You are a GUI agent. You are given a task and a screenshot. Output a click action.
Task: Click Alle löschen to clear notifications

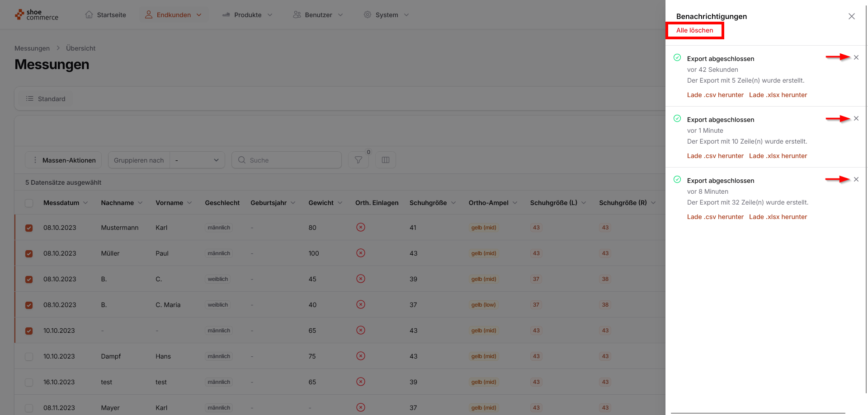[x=694, y=30]
